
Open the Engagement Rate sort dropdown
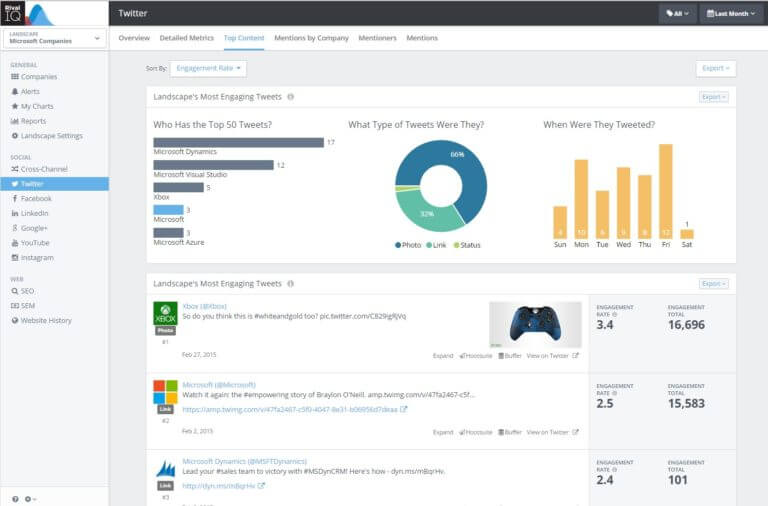point(208,68)
